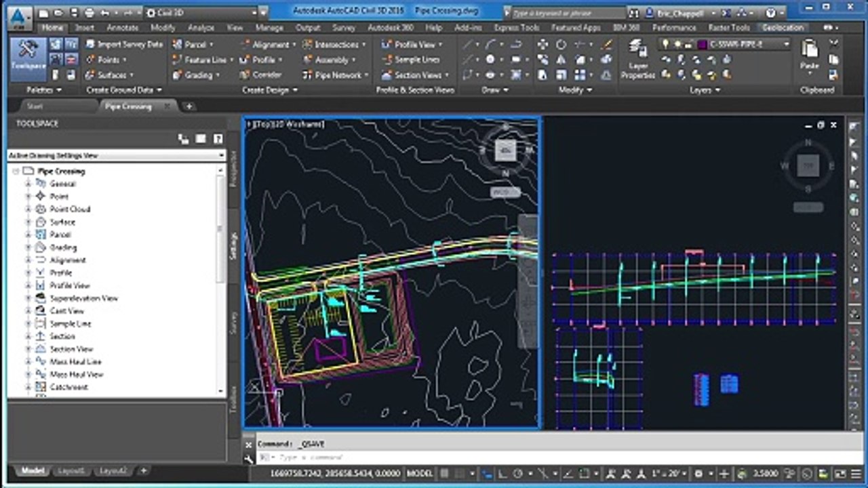Click the Feature Line button
Screen dimensions: 868x488
click(202, 60)
